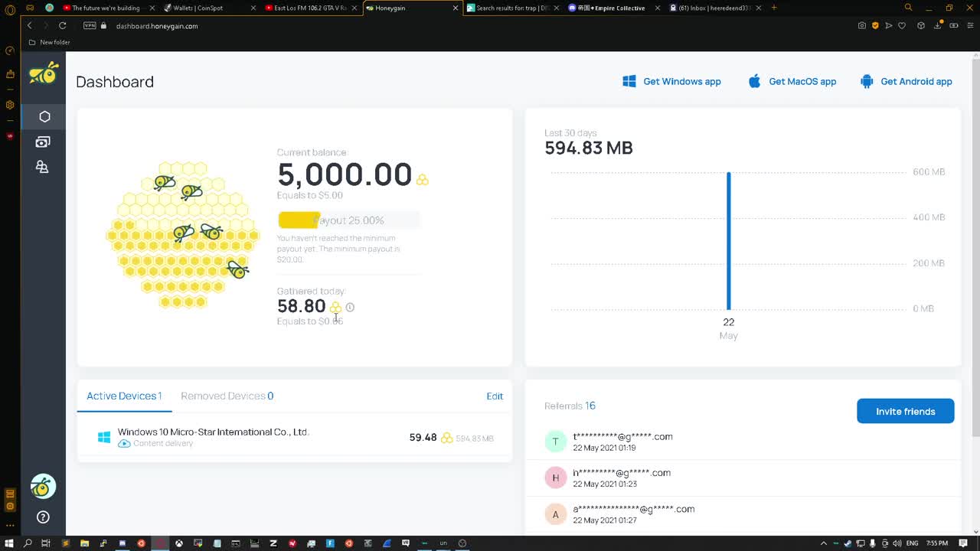The image size is (980, 551).
Task: Click the heart bookmark icon in address bar
Action: point(902,25)
